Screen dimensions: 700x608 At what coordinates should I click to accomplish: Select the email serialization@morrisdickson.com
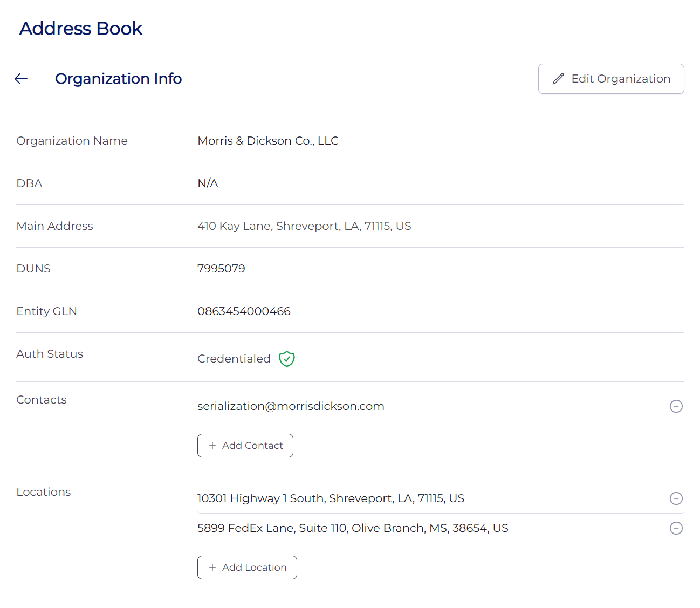coord(291,406)
